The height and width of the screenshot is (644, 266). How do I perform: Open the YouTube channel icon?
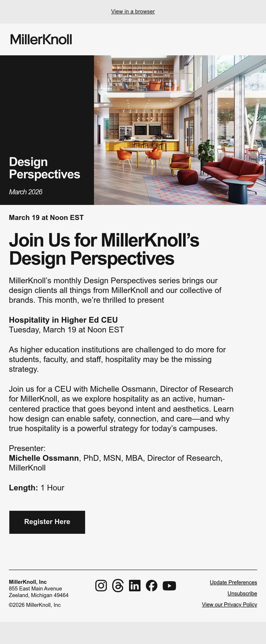coord(169,586)
